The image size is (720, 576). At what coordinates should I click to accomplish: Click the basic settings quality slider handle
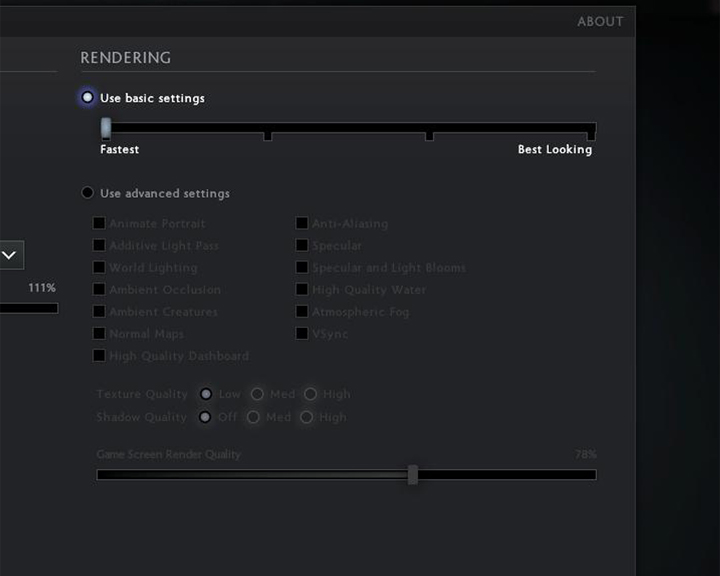click(106, 128)
